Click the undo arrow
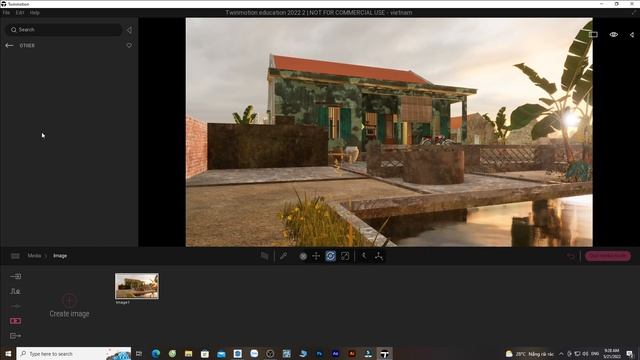 point(571,256)
